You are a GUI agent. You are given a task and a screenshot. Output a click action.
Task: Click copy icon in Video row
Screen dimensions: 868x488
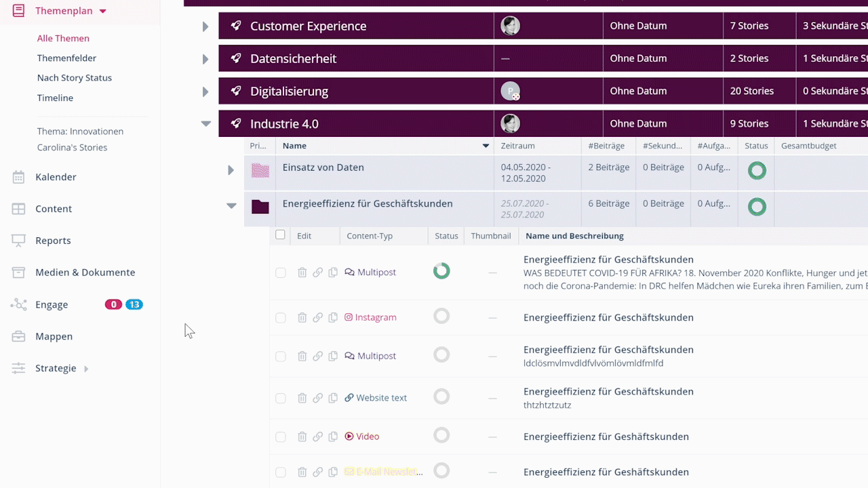[x=333, y=436]
